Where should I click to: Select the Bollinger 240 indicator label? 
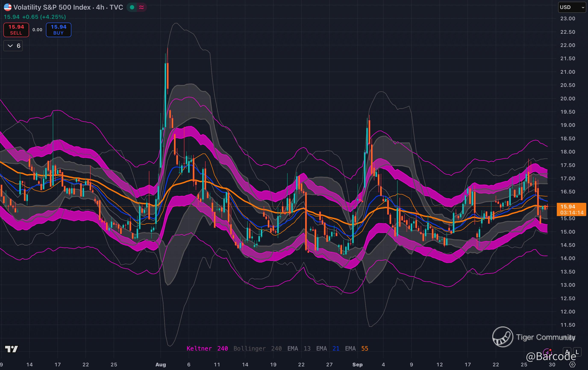coord(257,348)
